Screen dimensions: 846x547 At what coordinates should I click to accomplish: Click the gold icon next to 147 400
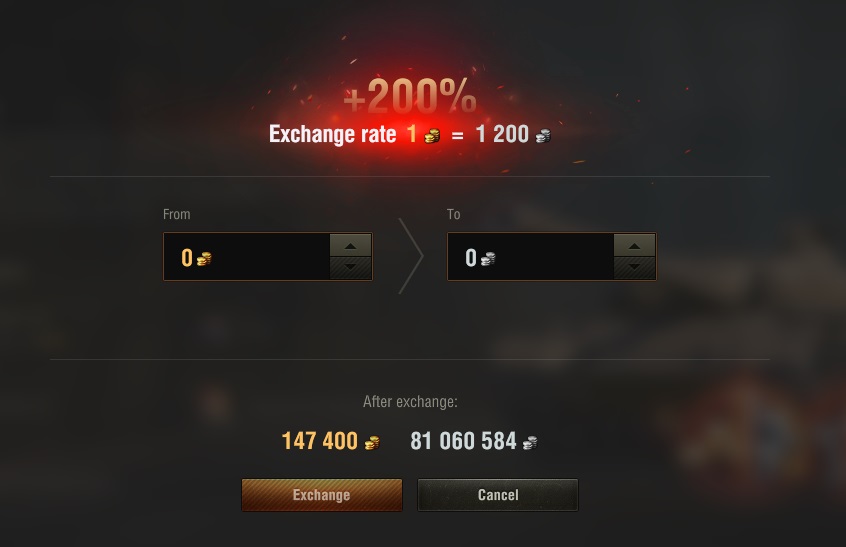pyautogui.click(x=372, y=442)
